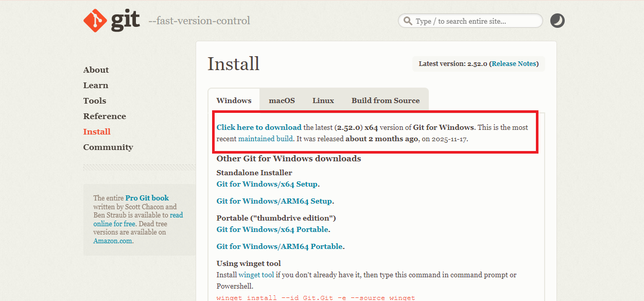The height and width of the screenshot is (301, 644).
Task: Open read online for free link
Action: coord(138,220)
